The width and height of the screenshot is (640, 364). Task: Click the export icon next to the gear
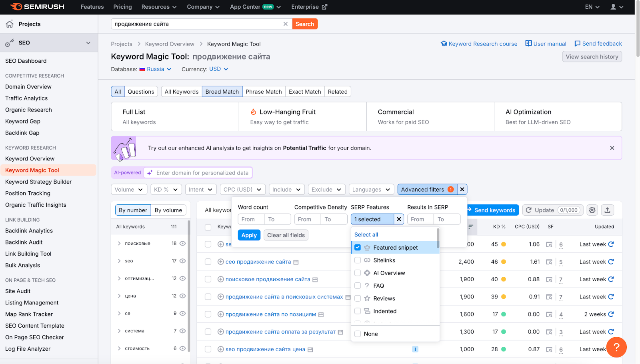(x=607, y=210)
